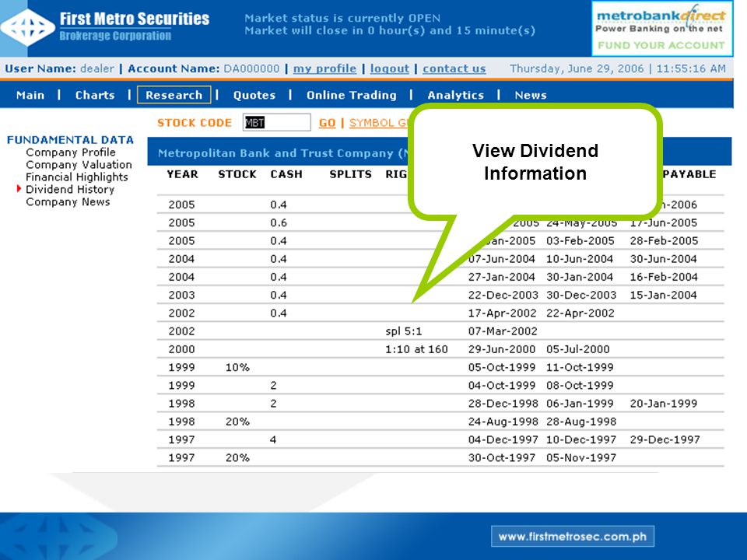Click the STOCK column header
Image resolution: width=747 pixels, height=560 pixels.
click(x=237, y=174)
